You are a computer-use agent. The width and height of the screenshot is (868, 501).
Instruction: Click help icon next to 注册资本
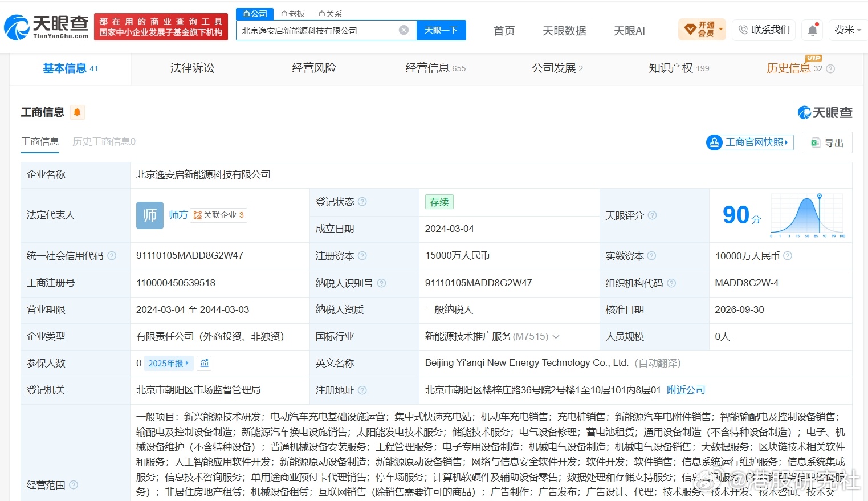coord(362,256)
